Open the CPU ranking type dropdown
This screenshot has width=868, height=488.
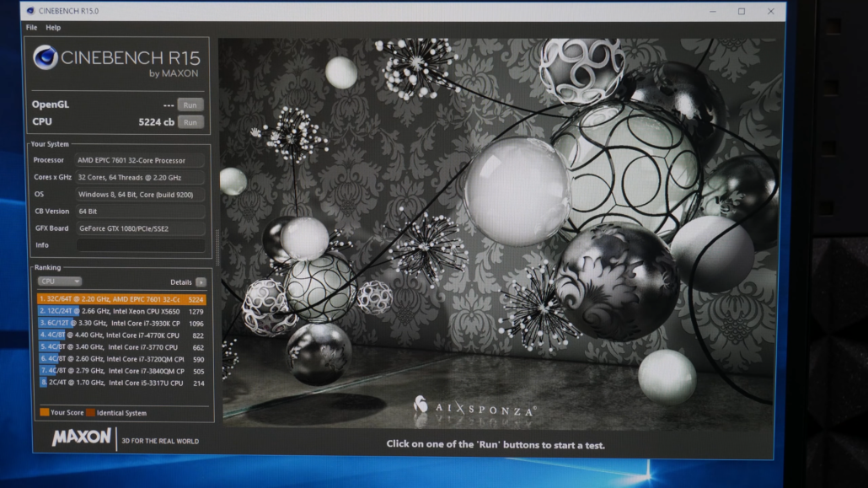pos(59,282)
